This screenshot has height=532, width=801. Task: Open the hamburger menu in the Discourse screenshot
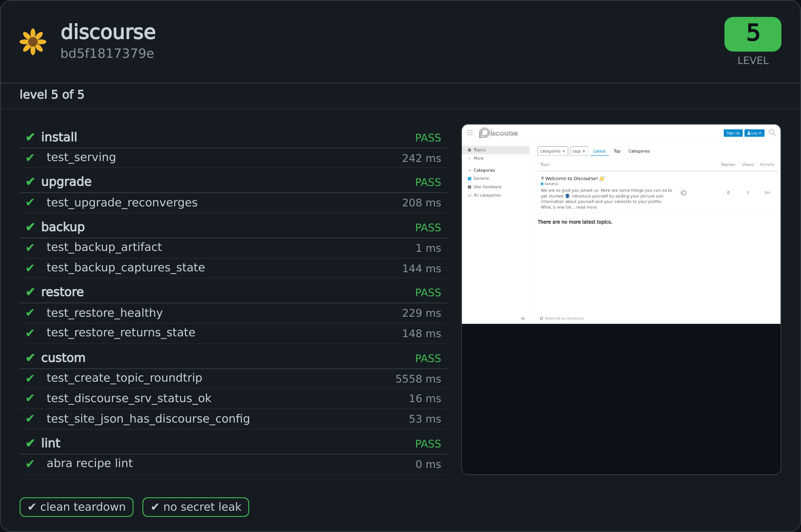[470, 133]
